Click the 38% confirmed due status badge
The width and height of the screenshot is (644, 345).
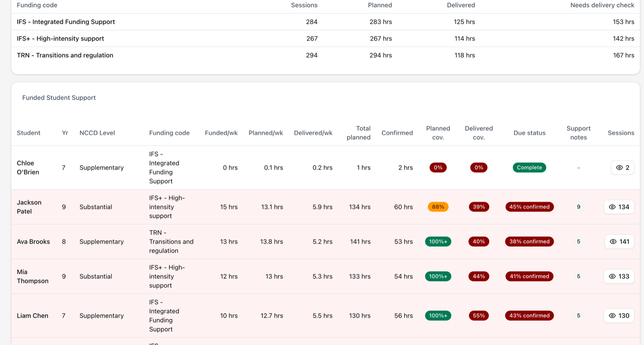pos(529,242)
